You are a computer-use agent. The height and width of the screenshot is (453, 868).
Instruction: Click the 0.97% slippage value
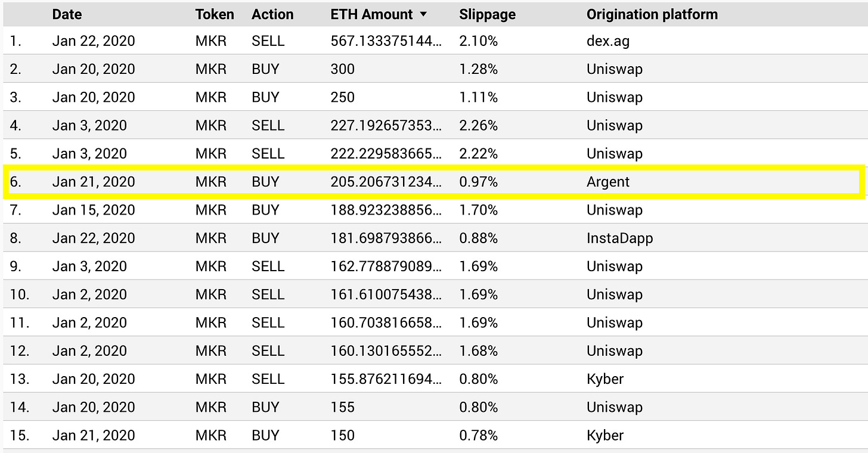[x=479, y=182]
